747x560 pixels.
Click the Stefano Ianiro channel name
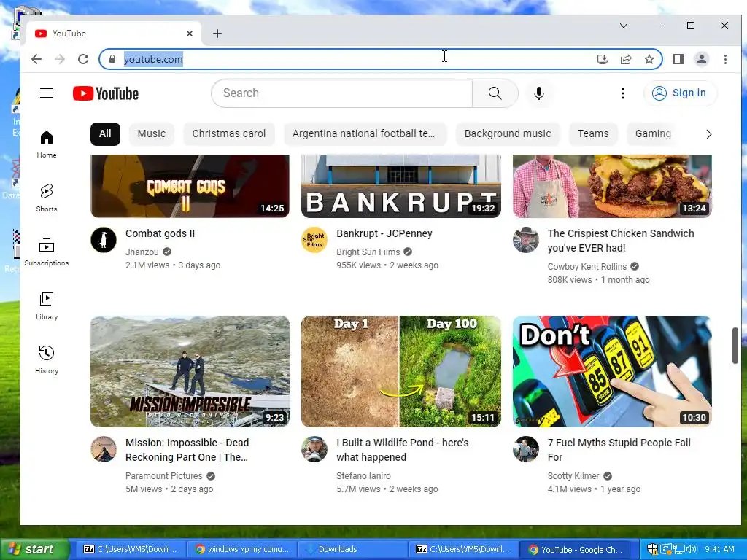point(363,475)
